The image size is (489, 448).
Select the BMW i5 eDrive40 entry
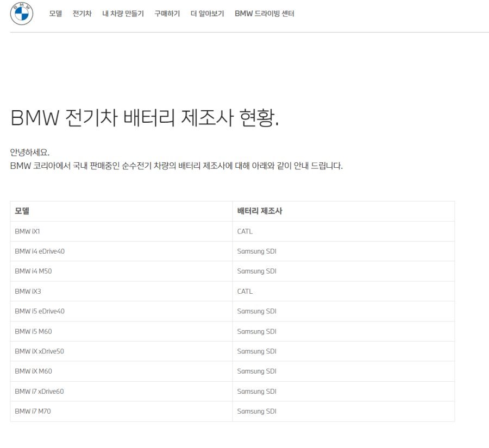tap(41, 311)
